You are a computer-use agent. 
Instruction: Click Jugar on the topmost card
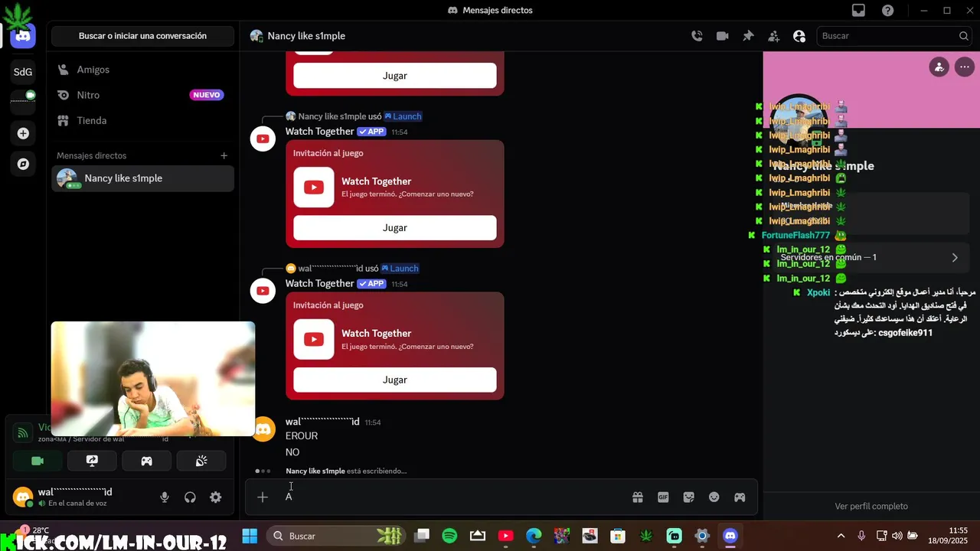(395, 76)
